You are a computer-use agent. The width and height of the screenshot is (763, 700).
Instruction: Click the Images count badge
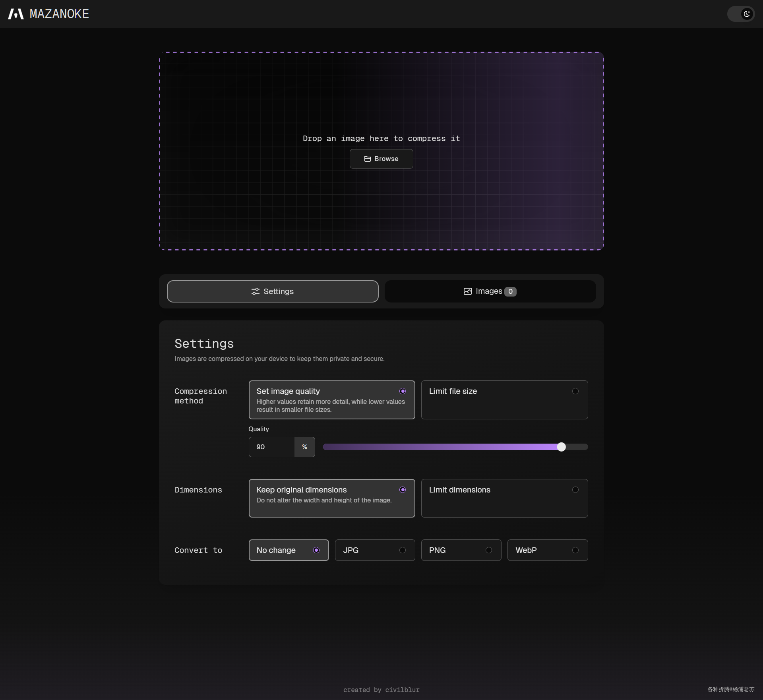(510, 291)
